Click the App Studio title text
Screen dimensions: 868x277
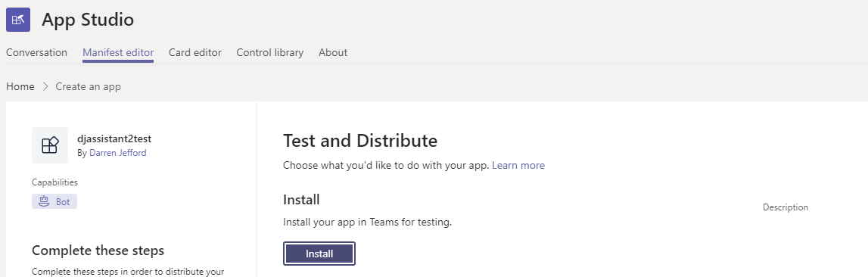coord(88,20)
